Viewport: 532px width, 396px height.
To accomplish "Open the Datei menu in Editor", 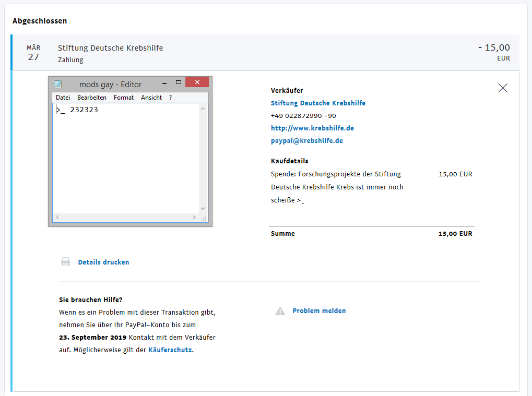I will [x=63, y=98].
